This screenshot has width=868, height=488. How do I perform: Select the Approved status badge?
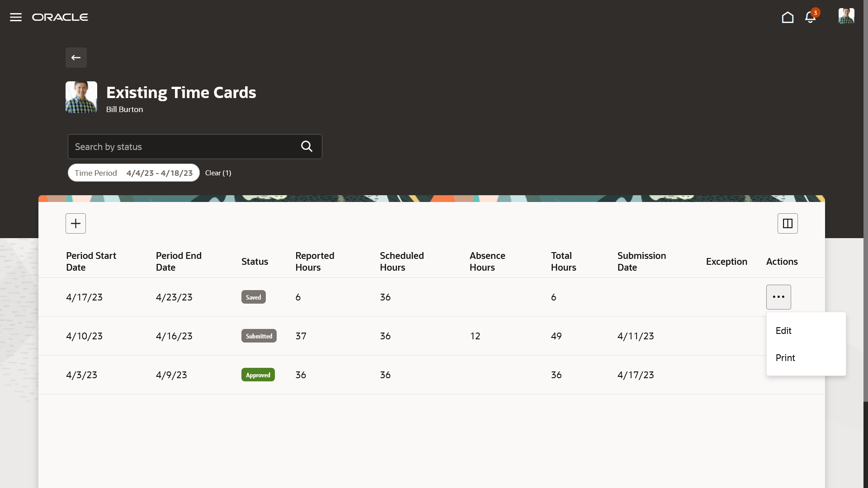click(x=258, y=375)
